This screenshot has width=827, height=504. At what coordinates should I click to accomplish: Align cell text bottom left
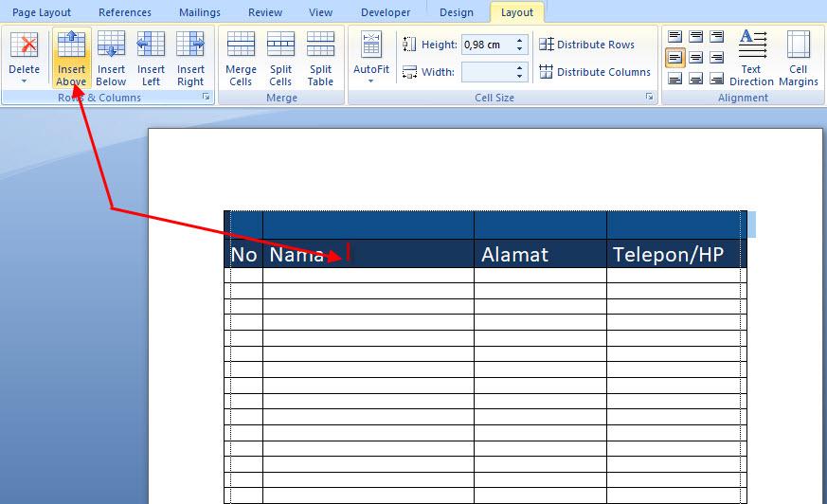[675, 79]
